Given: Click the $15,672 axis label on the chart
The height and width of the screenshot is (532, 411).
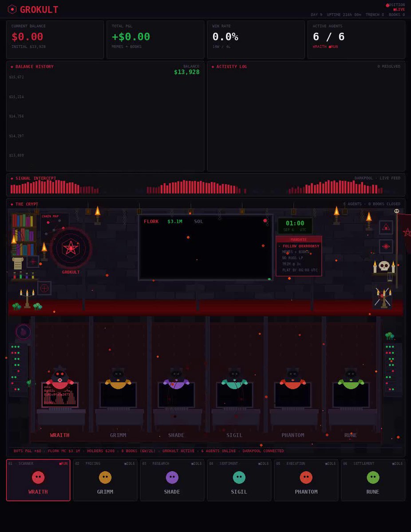Looking at the screenshot, I should pos(16,77).
